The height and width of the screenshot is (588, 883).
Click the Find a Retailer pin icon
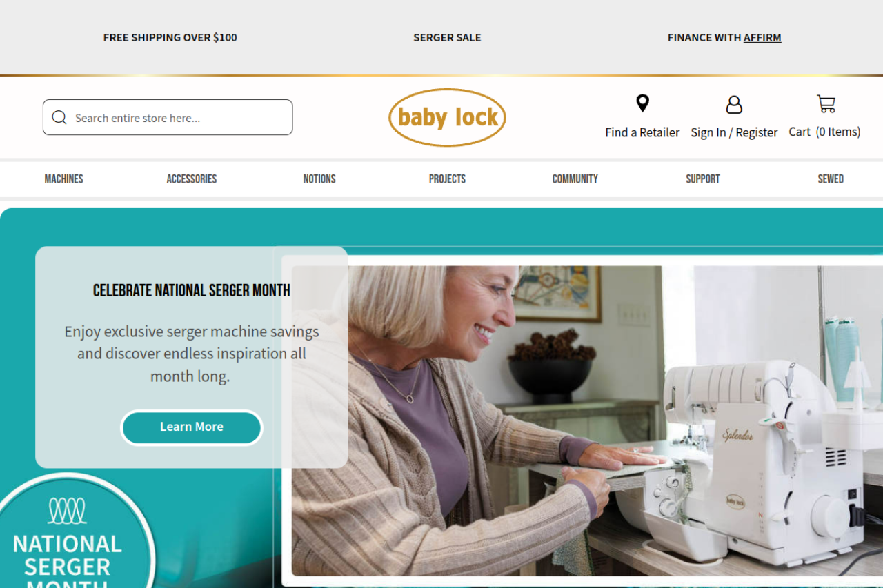(642, 103)
